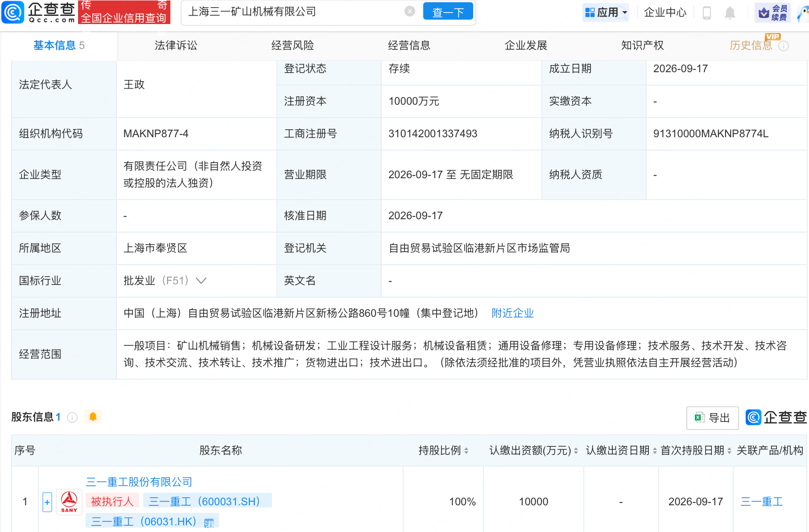
Task: Click the 附近企业 link
Action: [512, 313]
